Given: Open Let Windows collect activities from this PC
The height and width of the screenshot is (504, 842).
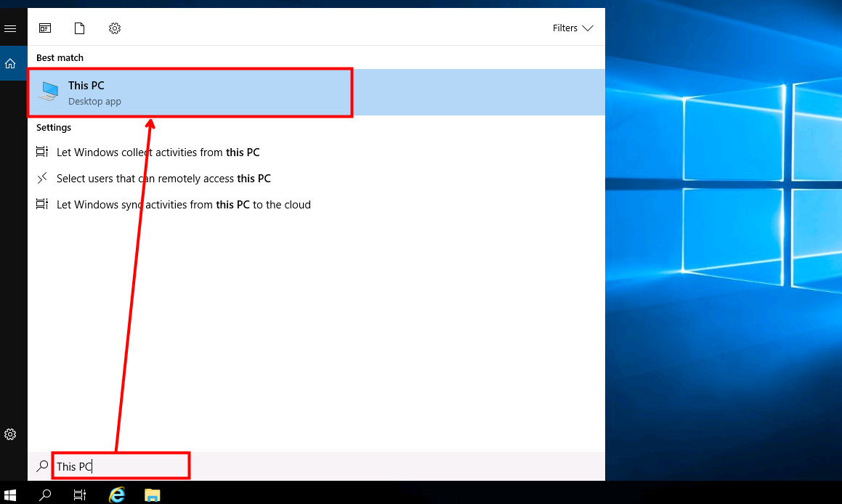Looking at the screenshot, I should (x=158, y=153).
